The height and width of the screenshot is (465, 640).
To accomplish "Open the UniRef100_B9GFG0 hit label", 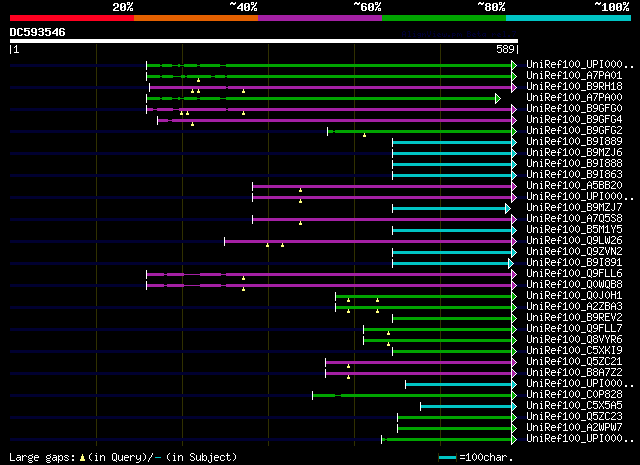I will click(x=574, y=109).
